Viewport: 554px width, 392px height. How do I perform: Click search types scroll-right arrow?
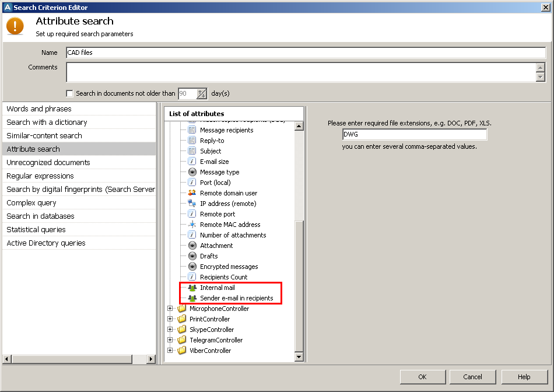tap(151, 359)
